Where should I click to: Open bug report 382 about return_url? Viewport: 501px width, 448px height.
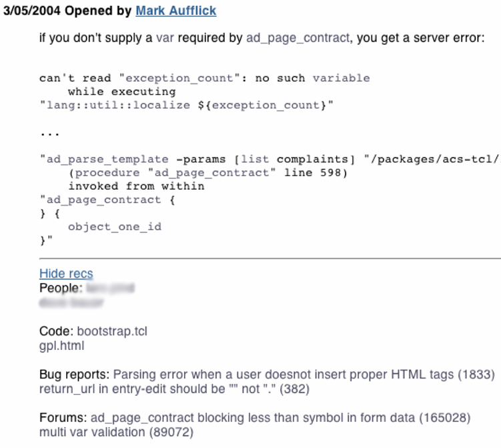tap(175, 389)
